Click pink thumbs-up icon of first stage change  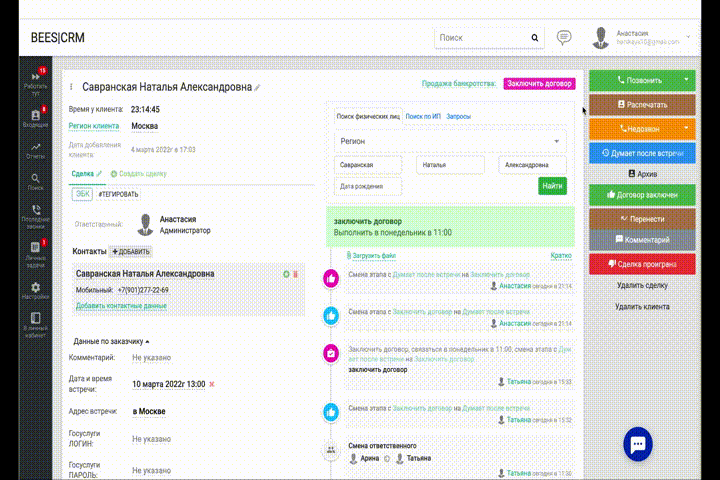click(x=331, y=278)
